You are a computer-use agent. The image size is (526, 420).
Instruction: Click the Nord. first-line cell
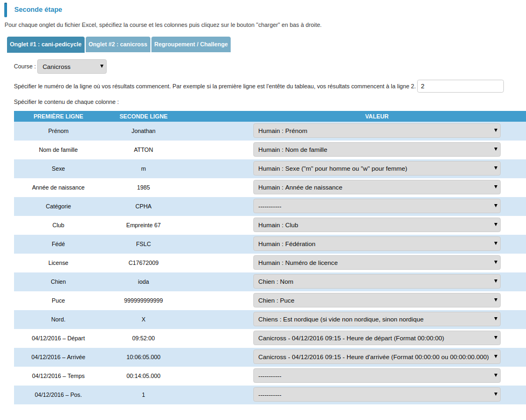[58, 319]
